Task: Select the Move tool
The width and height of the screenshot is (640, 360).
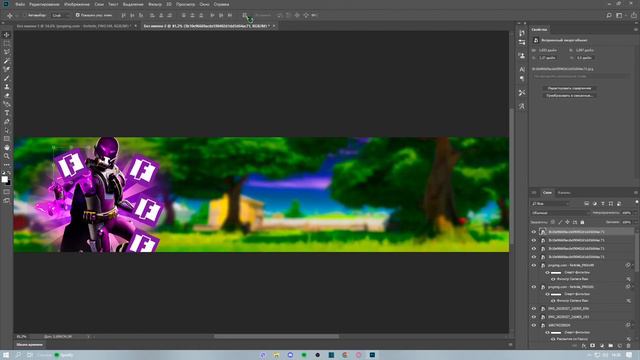Action: (7, 35)
